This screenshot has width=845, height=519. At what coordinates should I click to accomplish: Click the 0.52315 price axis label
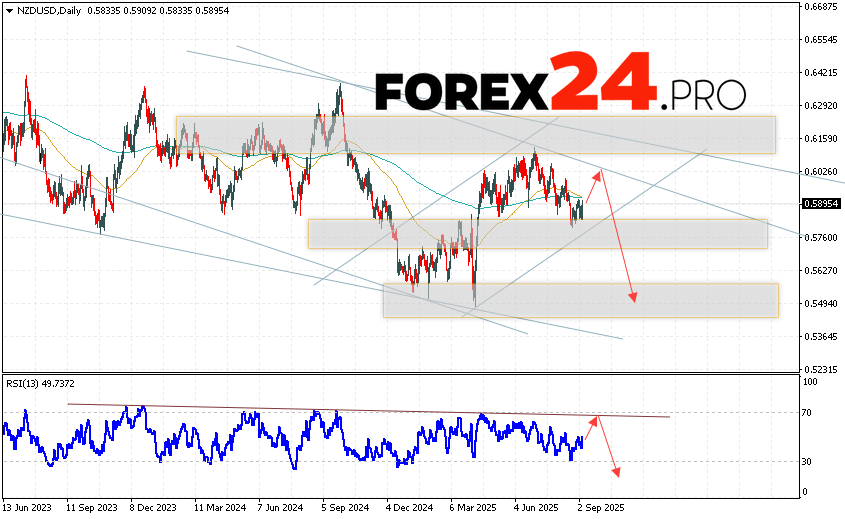click(821, 369)
